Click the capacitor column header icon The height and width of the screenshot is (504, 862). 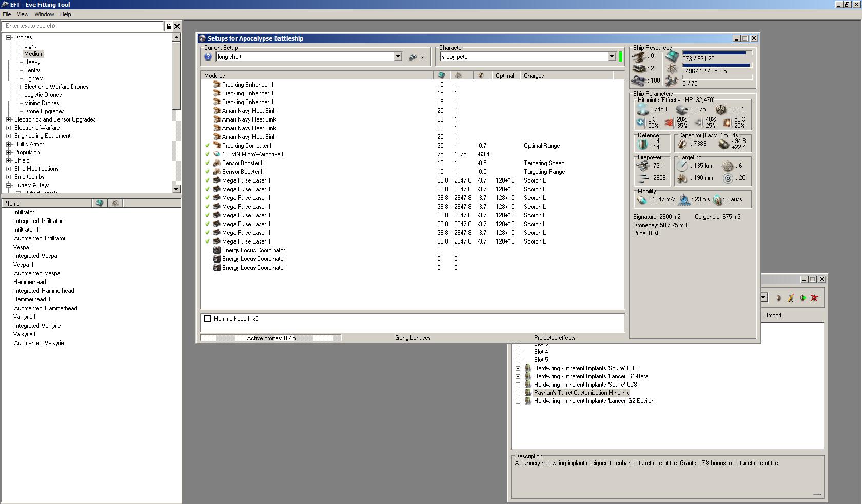click(481, 75)
